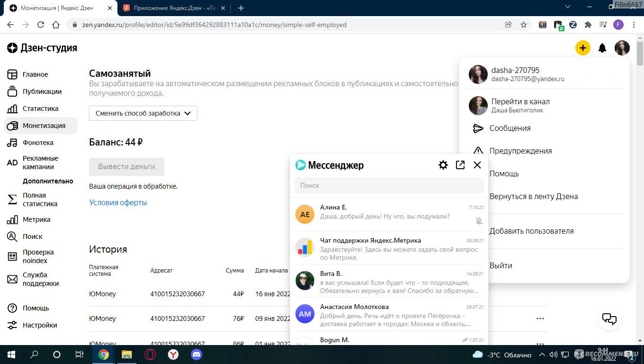Viewport: 644px width, 364px height.
Task: Open notifications bell icon
Action: pos(602,48)
